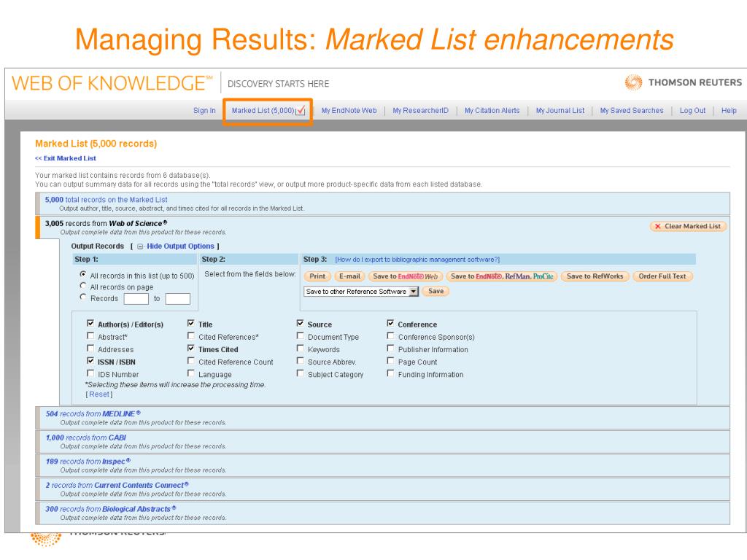Click the E-mail button
The width and height of the screenshot is (747, 560).
pyautogui.click(x=349, y=276)
